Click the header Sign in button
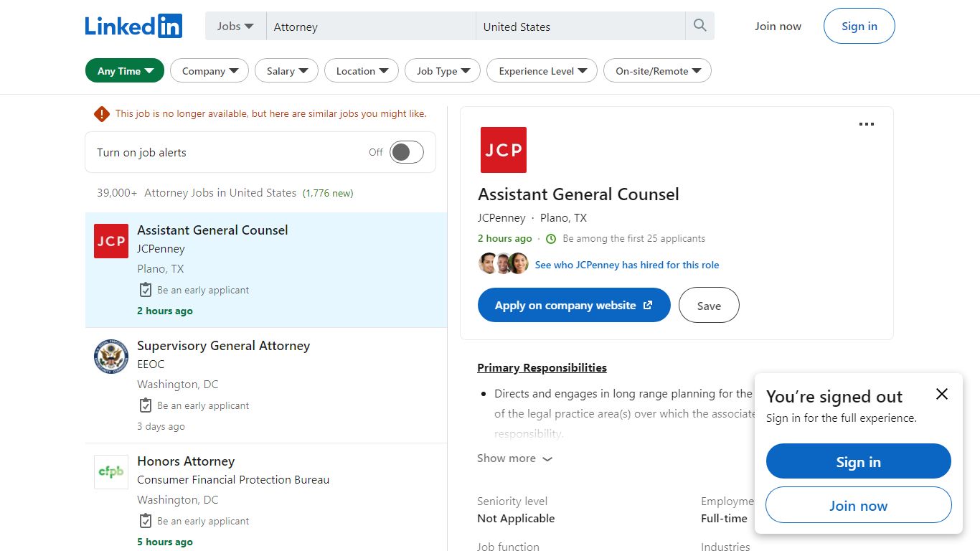This screenshot has height=551, width=980. click(x=859, y=26)
